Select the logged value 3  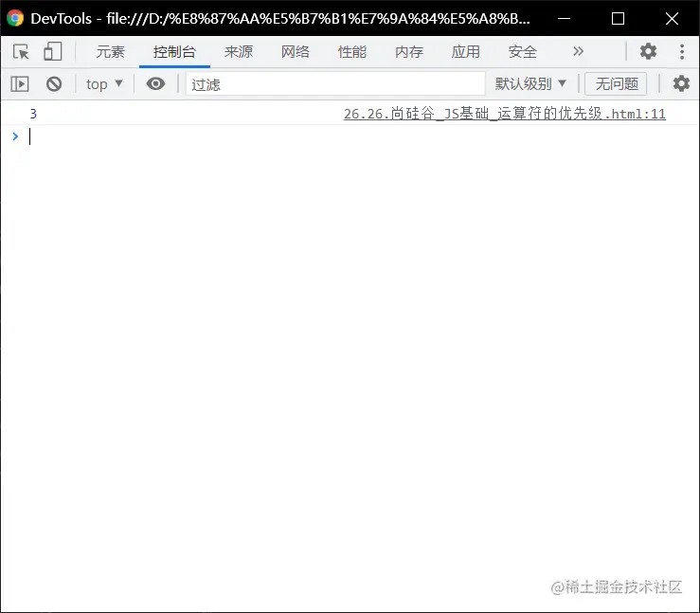(x=33, y=114)
